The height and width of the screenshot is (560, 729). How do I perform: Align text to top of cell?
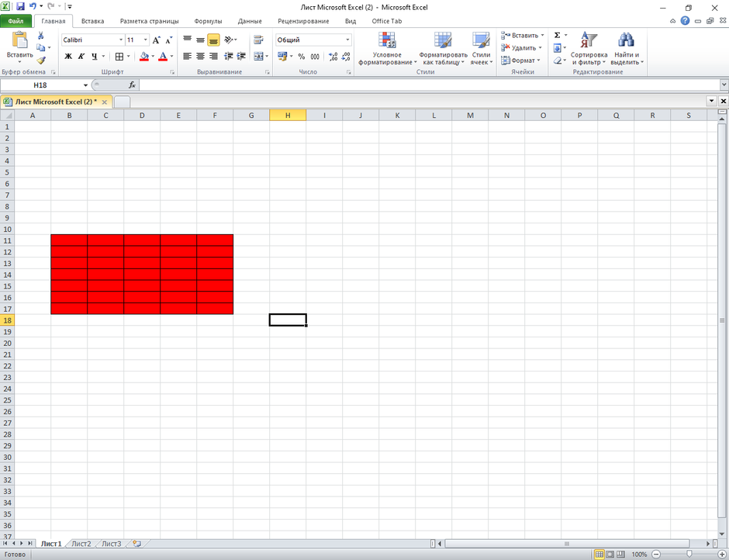(x=187, y=40)
